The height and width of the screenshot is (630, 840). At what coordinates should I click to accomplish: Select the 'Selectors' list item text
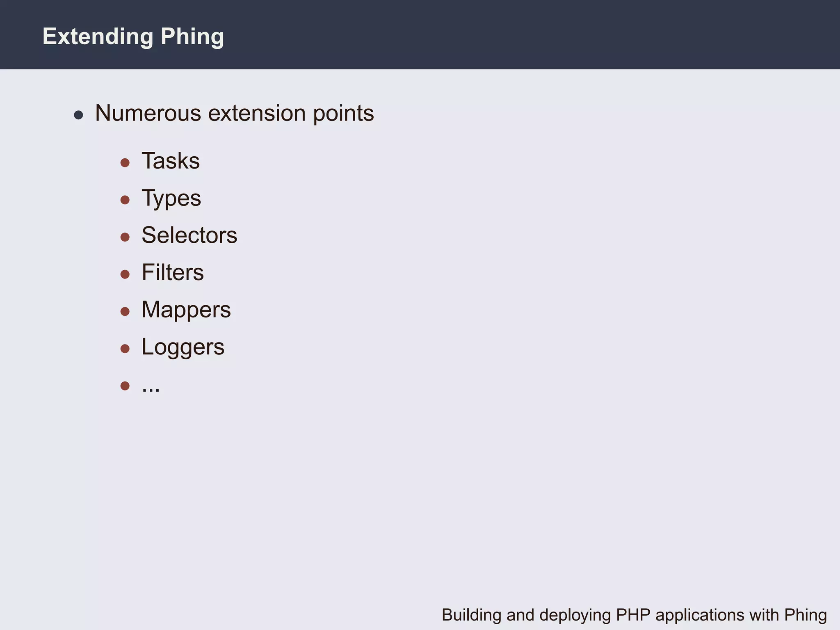coord(189,235)
